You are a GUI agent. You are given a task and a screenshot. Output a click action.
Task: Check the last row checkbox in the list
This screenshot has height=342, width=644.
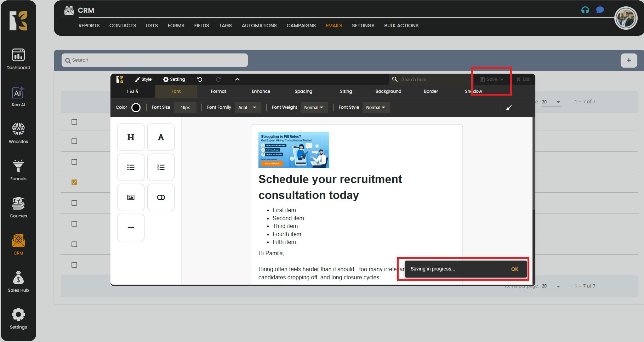point(74,265)
